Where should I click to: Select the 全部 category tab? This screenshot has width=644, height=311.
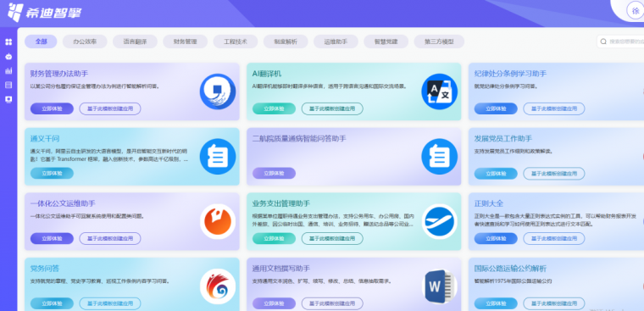[x=41, y=42]
